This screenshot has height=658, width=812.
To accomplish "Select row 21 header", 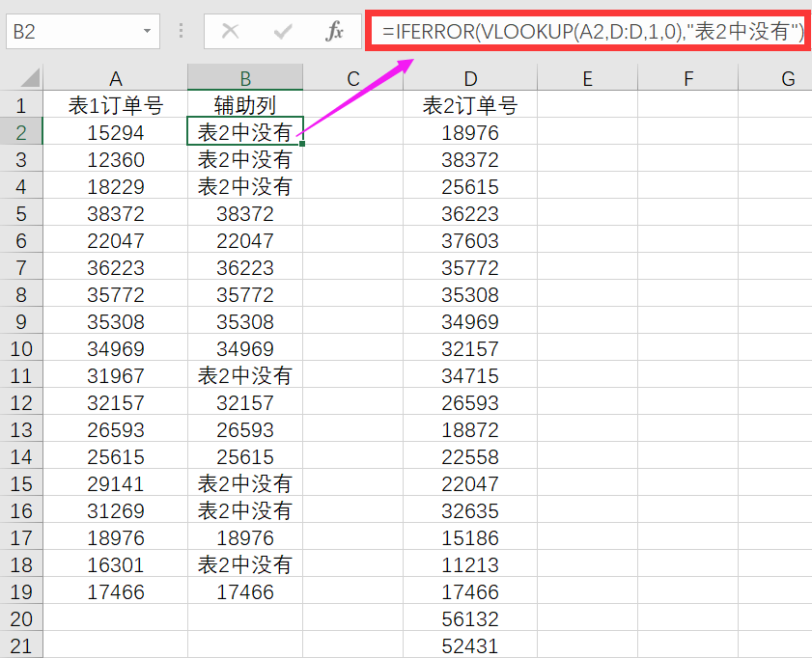I will click(x=21, y=645).
